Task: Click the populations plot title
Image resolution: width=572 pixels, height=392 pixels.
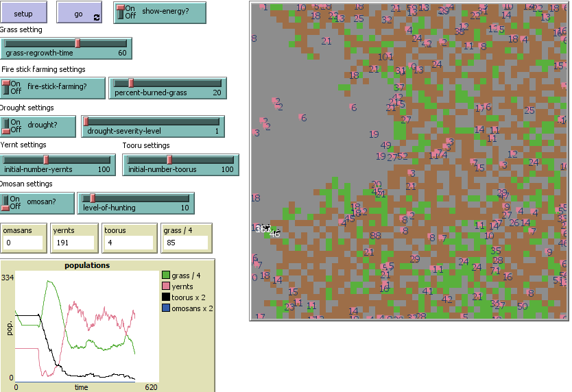Action: (x=87, y=265)
